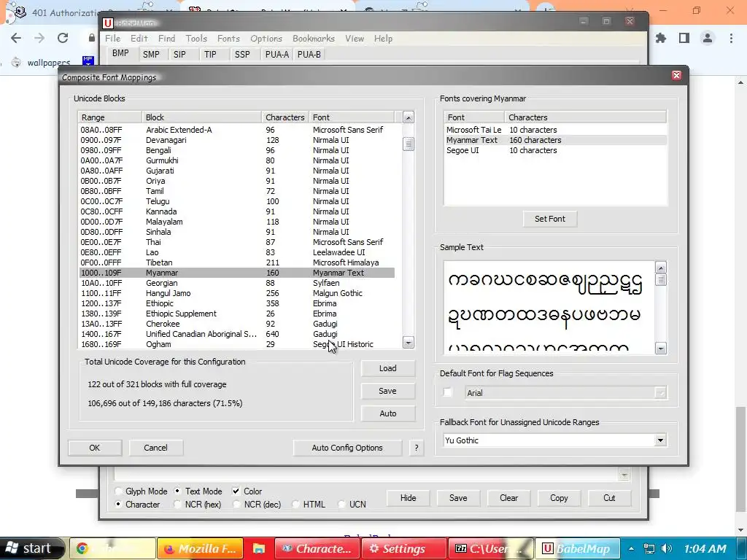This screenshot has height=560, width=747.
Task: Click the Start button
Action: coord(31,548)
